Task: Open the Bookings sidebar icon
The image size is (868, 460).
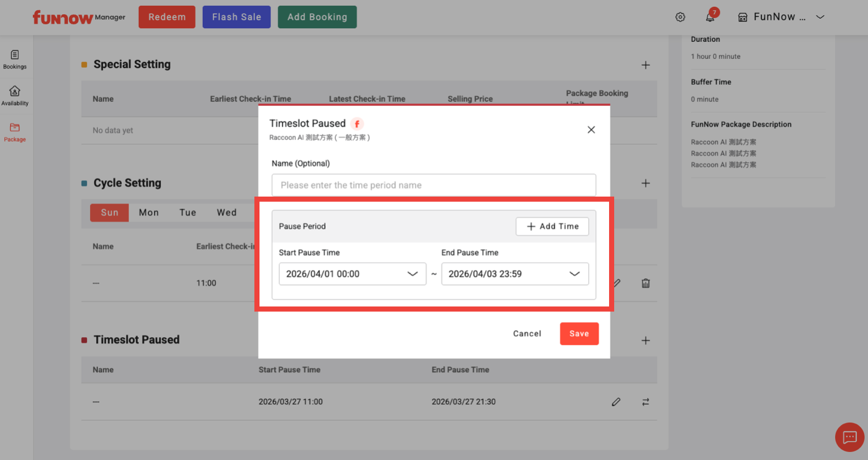Action: (15, 59)
